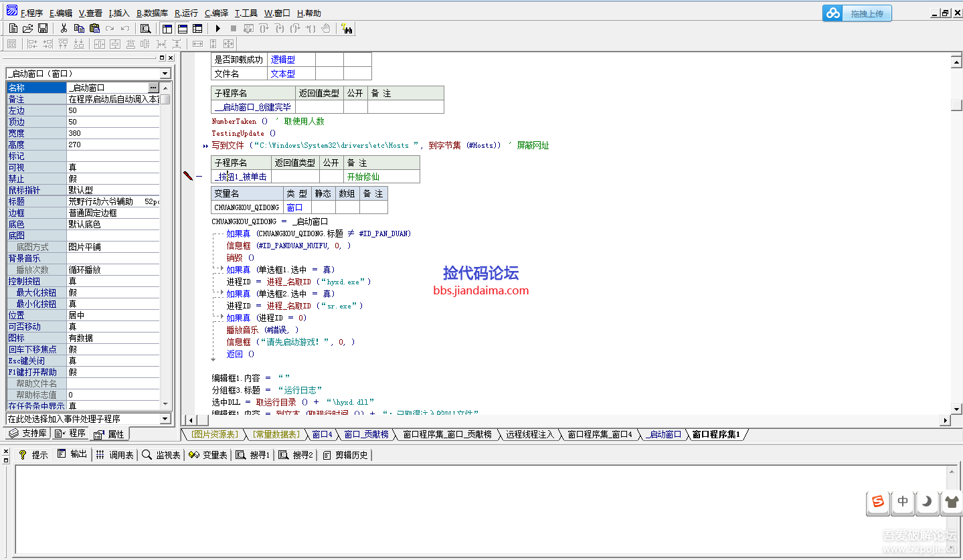Open the 窗口_贡献榜 tab
This screenshot has width=963, height=560.
click(366, 435)
